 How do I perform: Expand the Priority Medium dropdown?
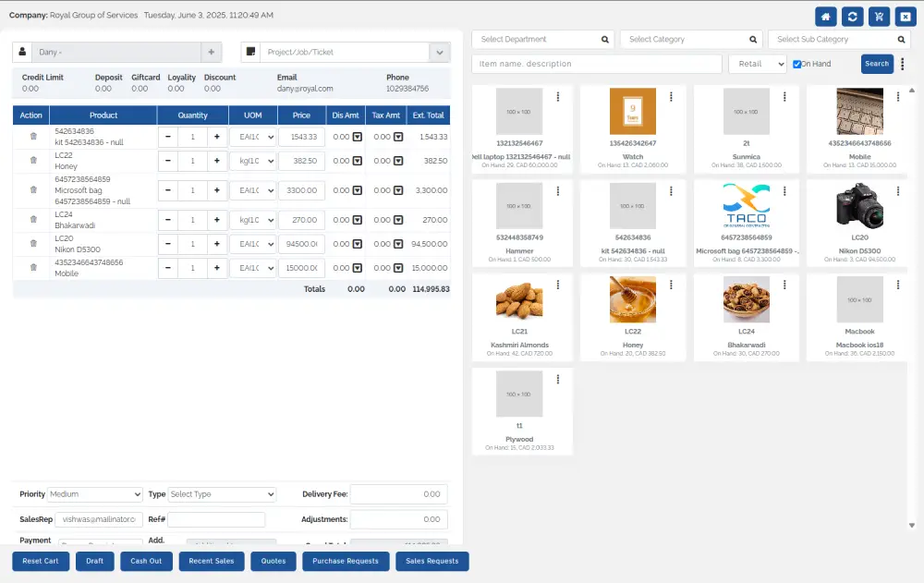[95, 494]
